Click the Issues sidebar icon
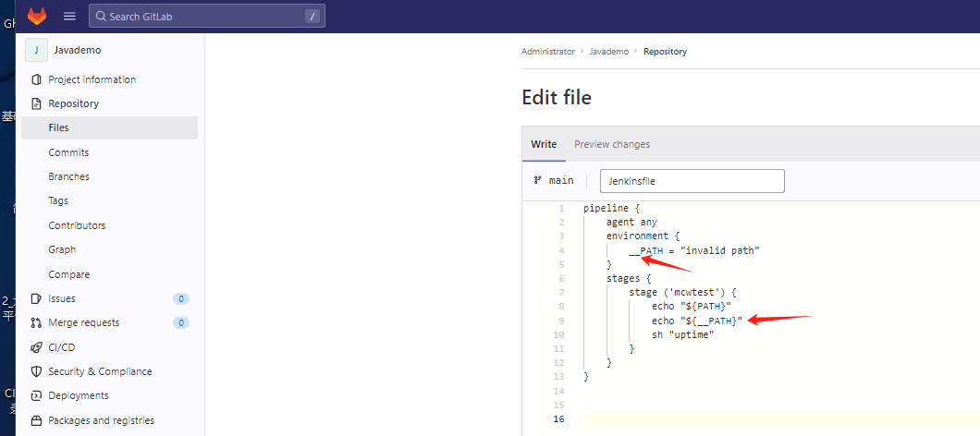The width and height of the screenshot is (980, 436). pyautogui.click(x=37, y=298)
